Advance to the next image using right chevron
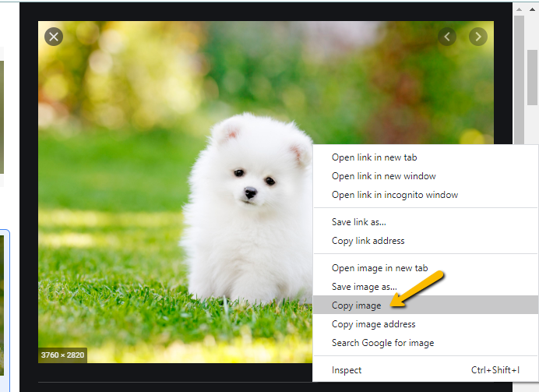539x392 pixels. click(x=477, y=37)
